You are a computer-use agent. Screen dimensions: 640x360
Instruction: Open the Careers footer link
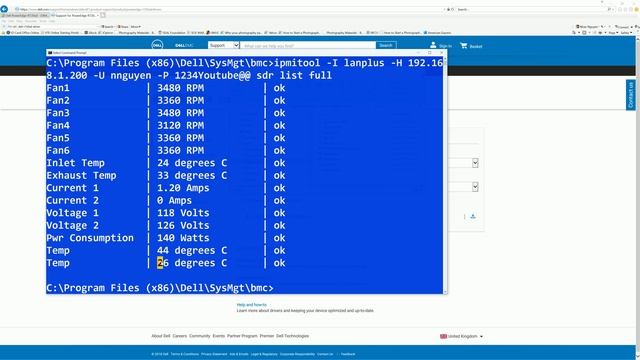(180, 336)
